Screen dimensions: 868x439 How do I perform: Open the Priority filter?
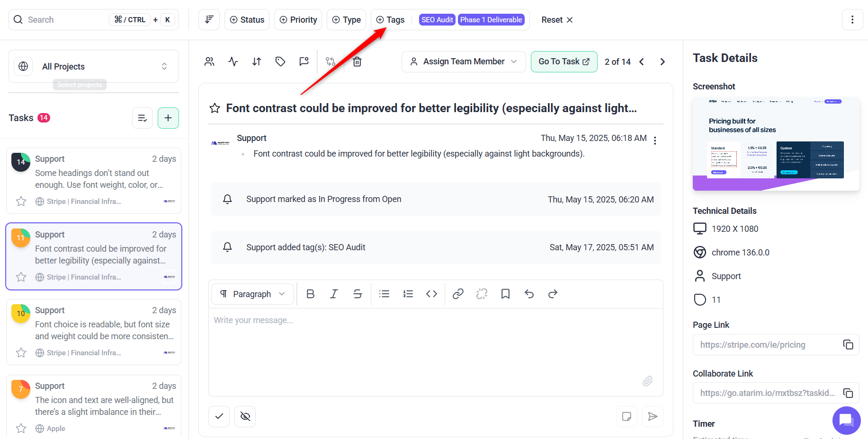pos(298,20)
